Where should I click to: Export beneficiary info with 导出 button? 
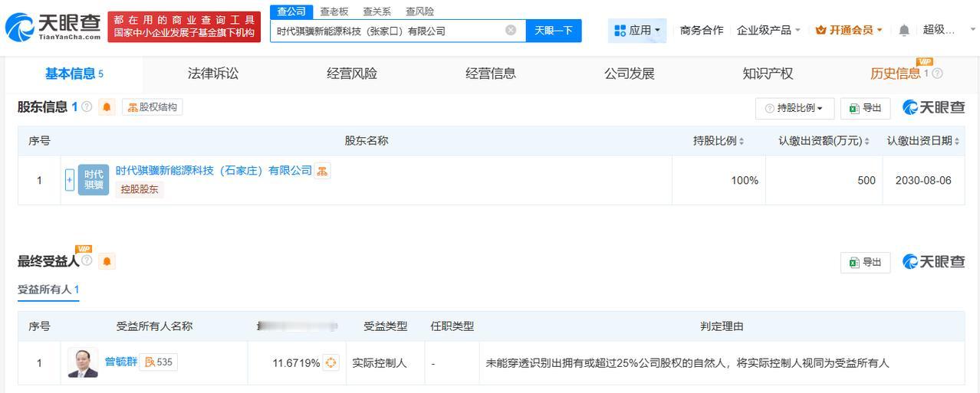(x=865, y=262)
